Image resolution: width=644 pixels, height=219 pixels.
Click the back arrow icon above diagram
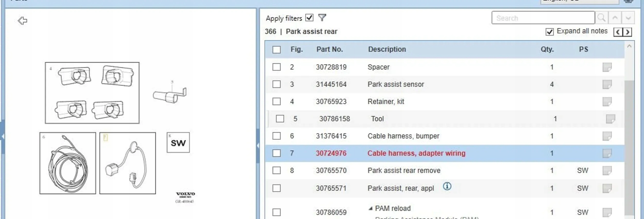click(x=22, y=21)
